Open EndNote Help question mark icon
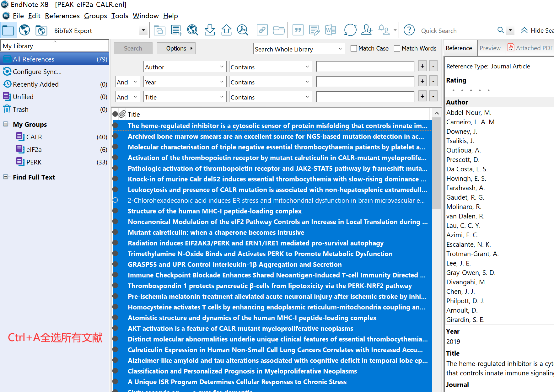The width and height of the screenshot is (554, 392). 409,30
